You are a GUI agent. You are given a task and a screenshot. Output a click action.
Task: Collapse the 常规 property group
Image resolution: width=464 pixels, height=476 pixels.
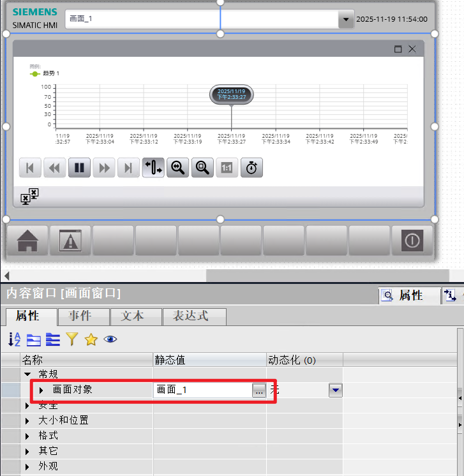pyautogui.click(x=27, y=375)
